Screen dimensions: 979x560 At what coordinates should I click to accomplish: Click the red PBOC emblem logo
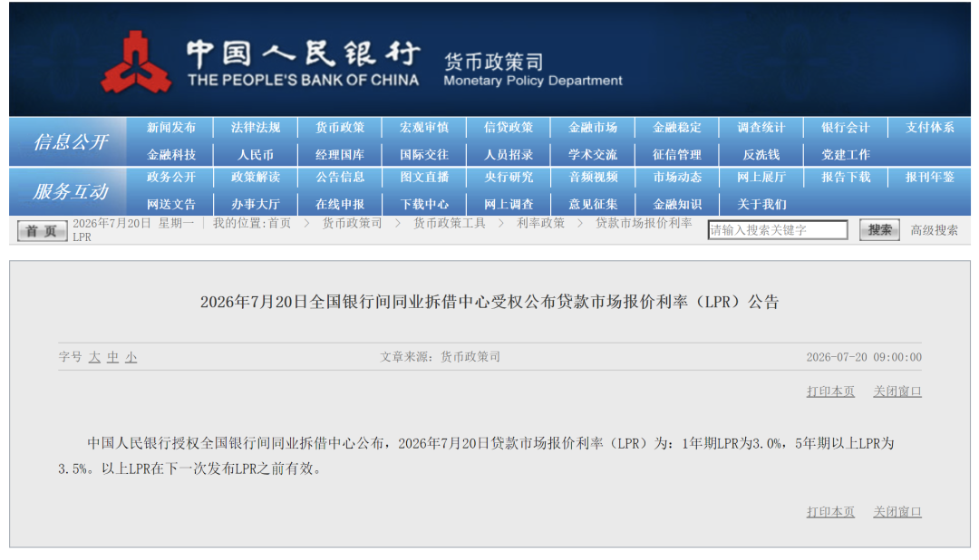pyautogui.click(x=136, y=63)
